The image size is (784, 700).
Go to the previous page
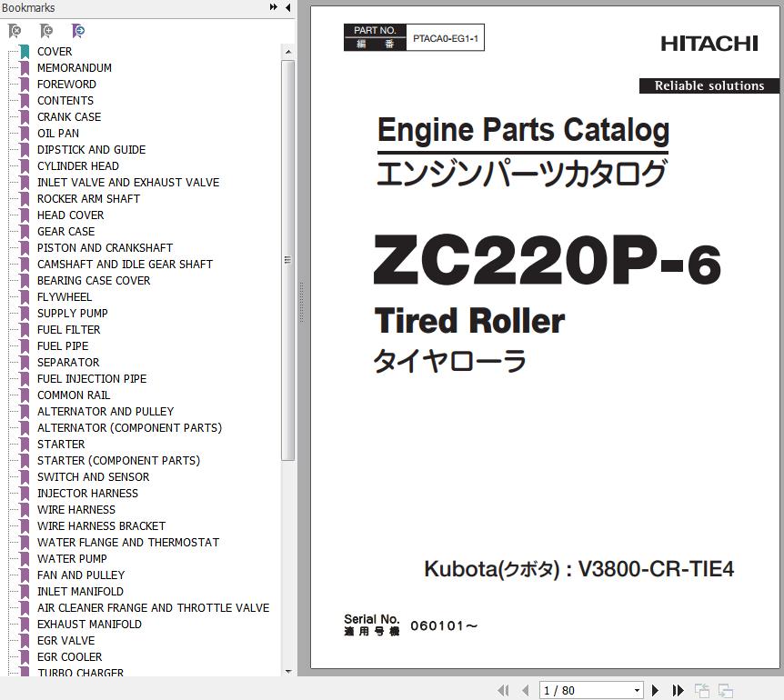coord(526,691)
